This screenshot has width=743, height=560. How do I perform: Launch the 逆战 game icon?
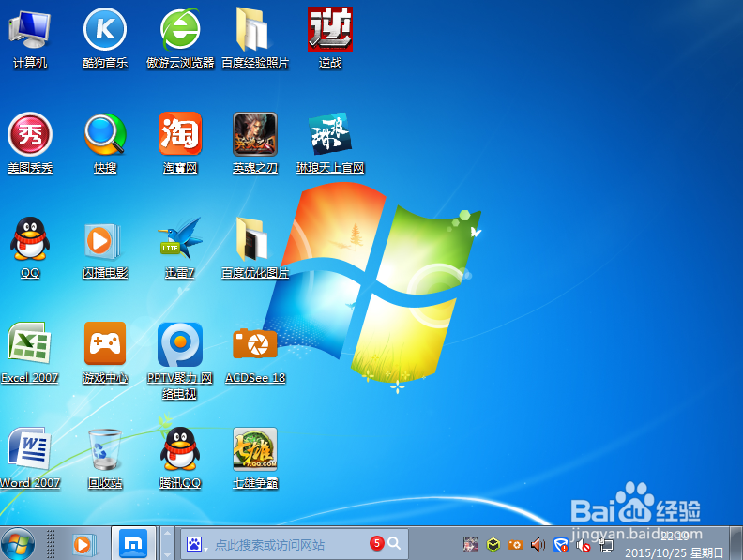[x=330, y=29]
